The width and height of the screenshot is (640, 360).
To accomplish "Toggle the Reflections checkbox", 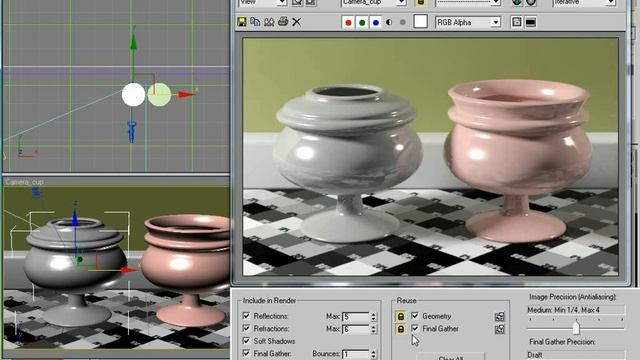I will coord(246,316).
